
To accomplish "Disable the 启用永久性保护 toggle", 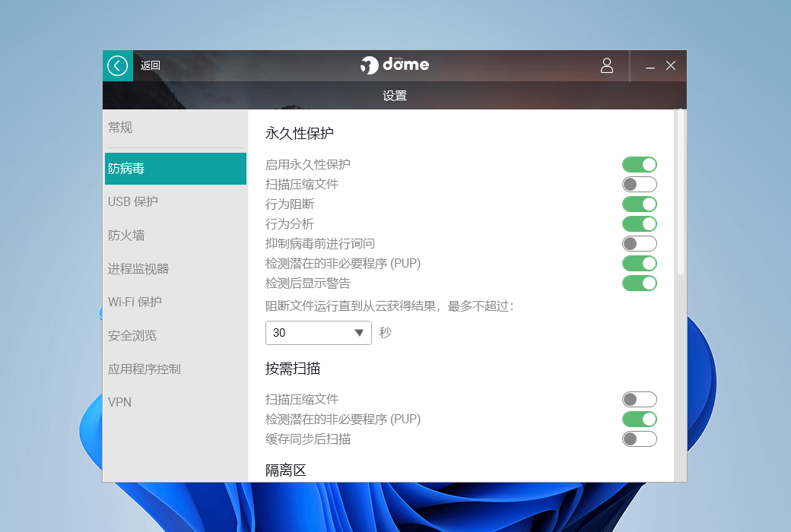I will pyautogui.click(x=639, y=165).
